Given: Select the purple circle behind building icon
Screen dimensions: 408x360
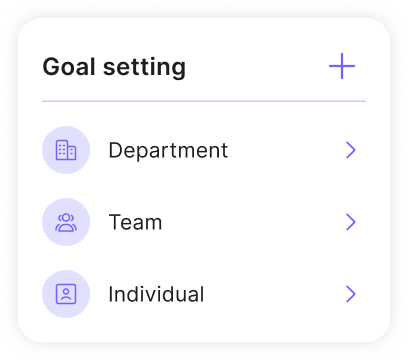Looking at the screenshot, I should (66, 150).
